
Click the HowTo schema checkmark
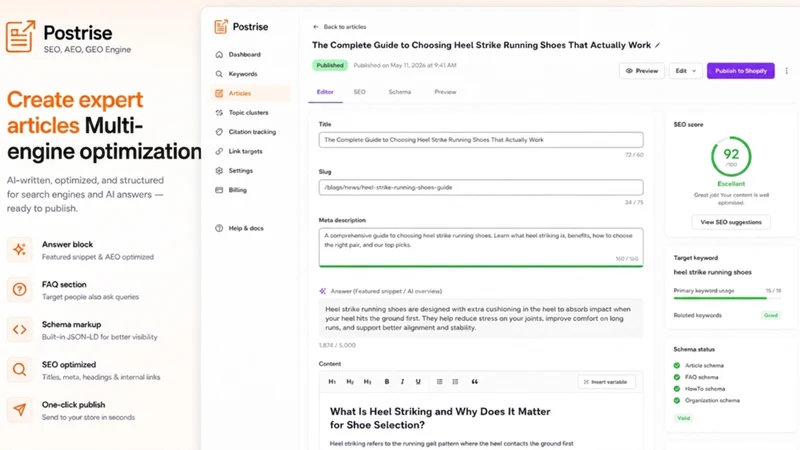677,389
